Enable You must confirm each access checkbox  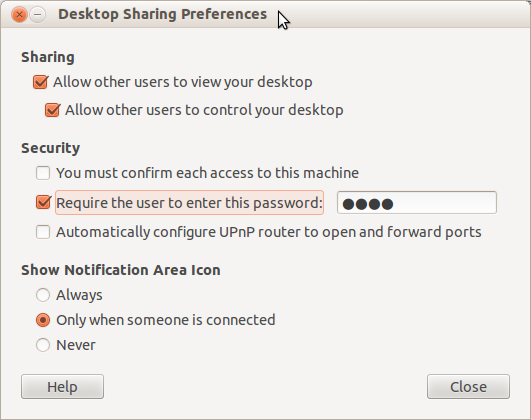point(43,173)
